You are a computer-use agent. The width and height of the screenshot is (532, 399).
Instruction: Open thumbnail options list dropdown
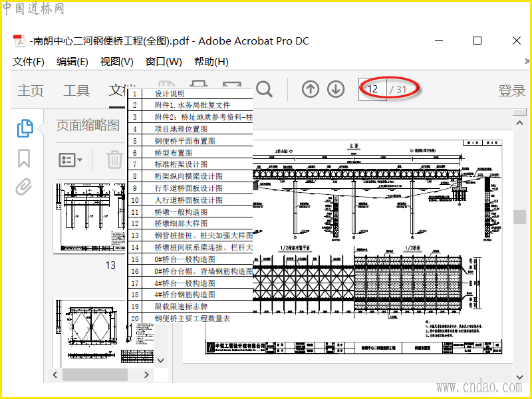click(x=70, y=160)
